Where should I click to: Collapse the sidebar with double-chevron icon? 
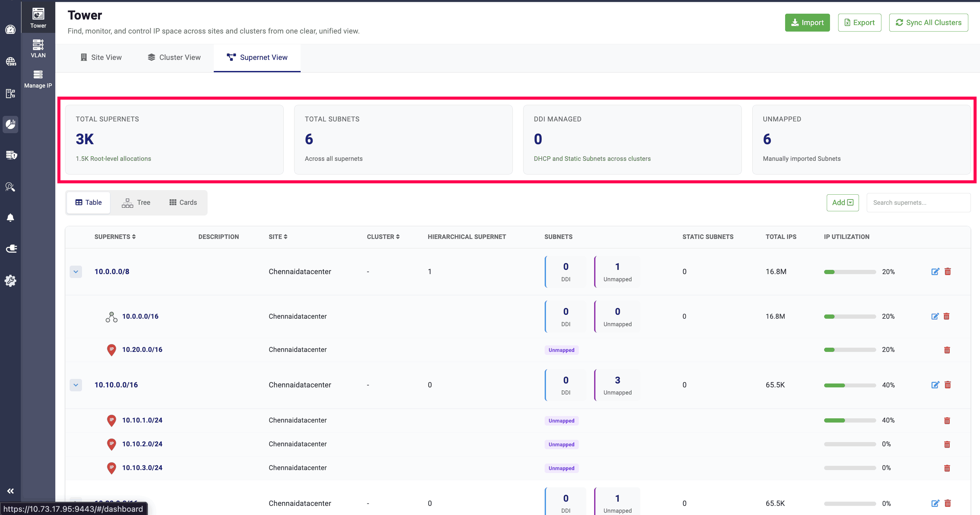click(x=10, y=491)
